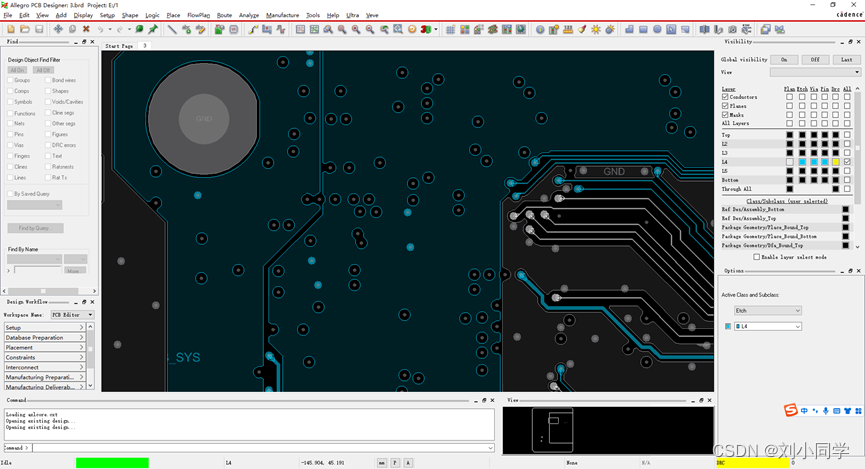Click the New file icon
865x469 pixels.
point(10,29)
